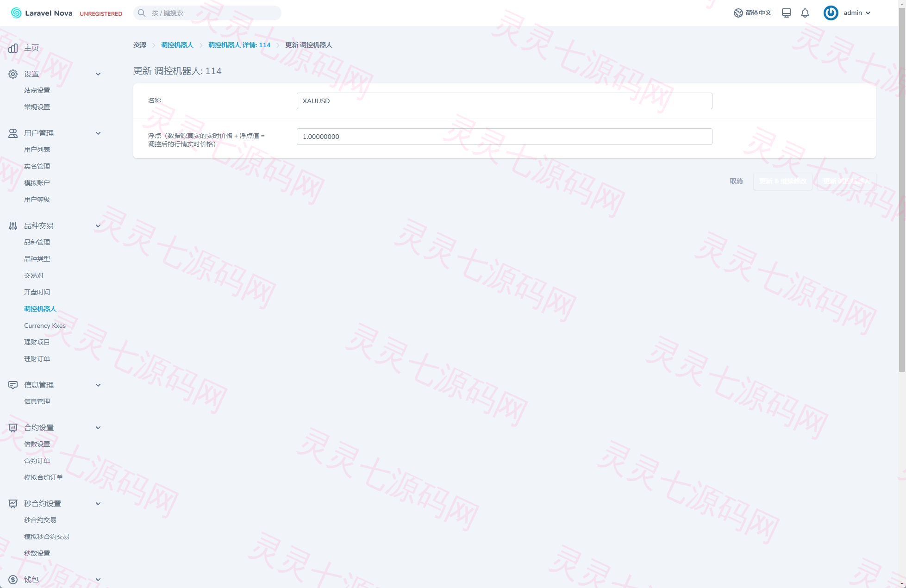Open 站点设置 in sidebar
The width and height of the screenshot is (906, 588).
(37, 90)
